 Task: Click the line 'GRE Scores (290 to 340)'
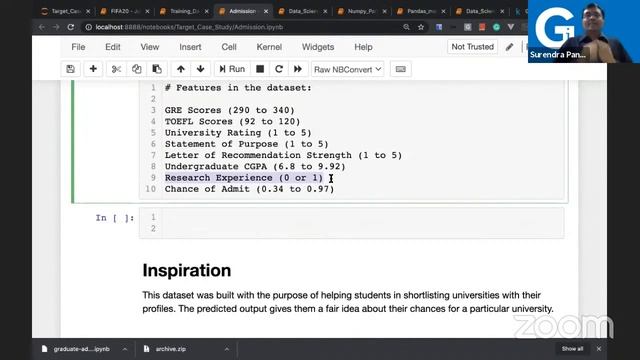point(229,110)
